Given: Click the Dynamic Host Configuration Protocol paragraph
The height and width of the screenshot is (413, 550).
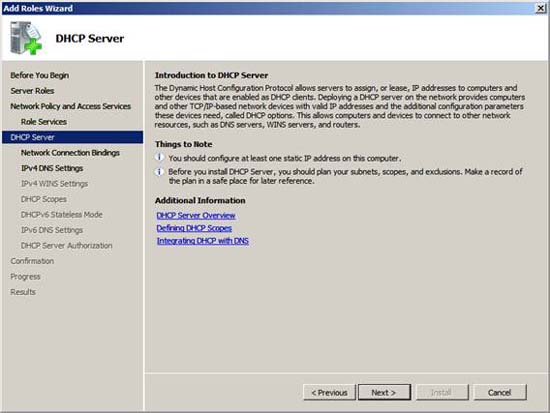Looking at the screenshot, I should 340,106.
